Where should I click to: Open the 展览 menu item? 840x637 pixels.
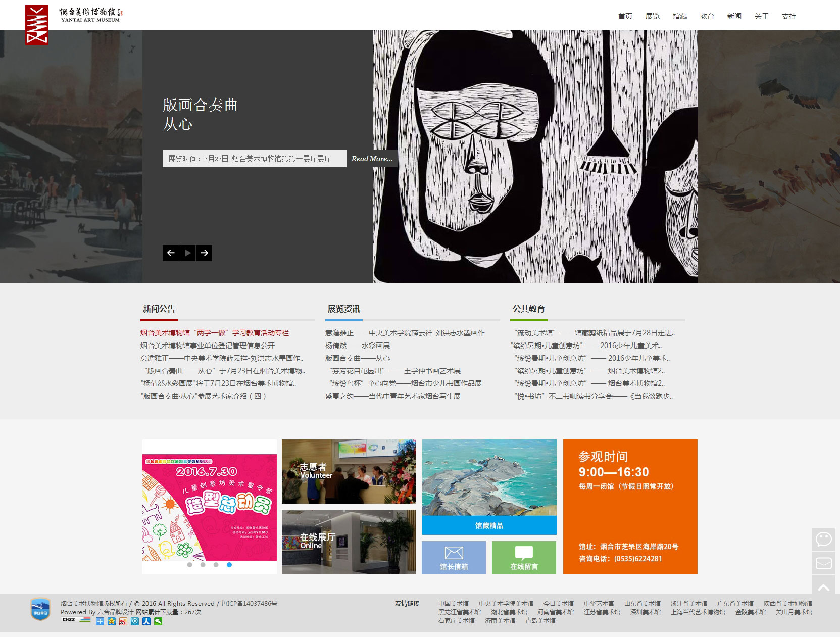(653, 16)
